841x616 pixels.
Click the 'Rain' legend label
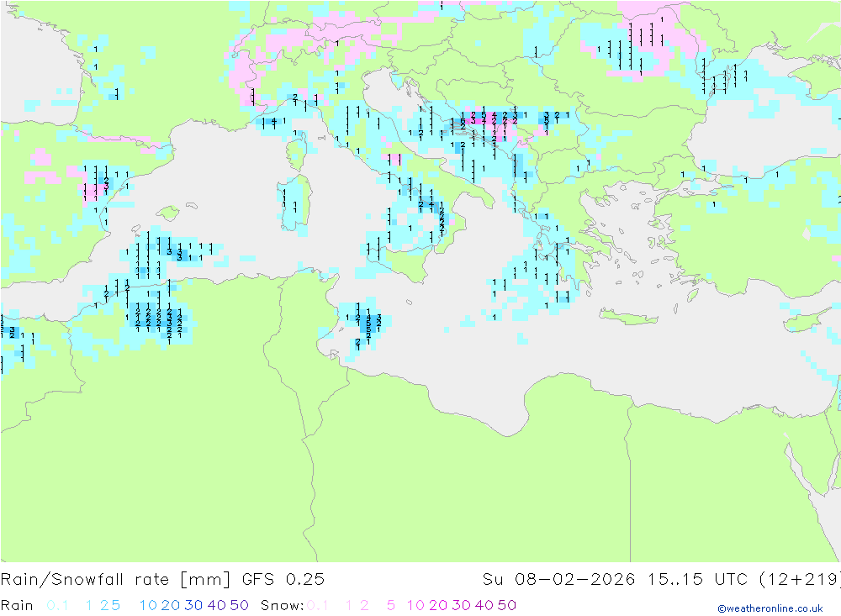(17, 605)
